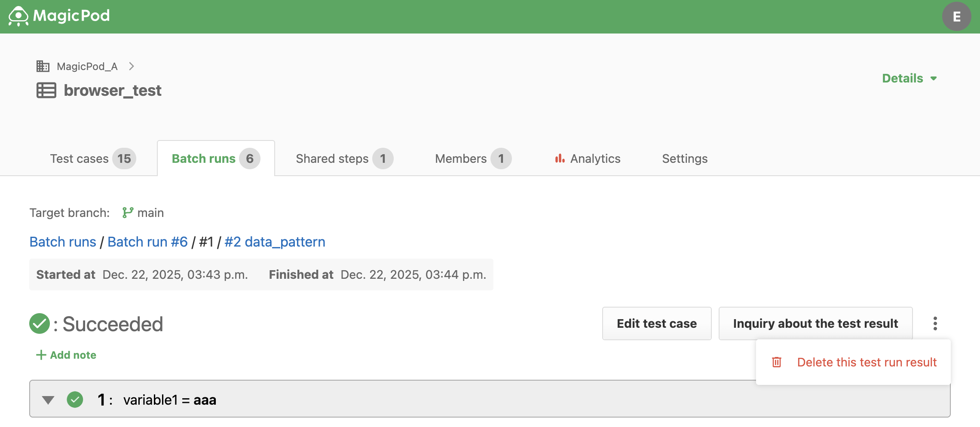Click the MagicPod logo icon
This screenshot has height=427, width=980.
pos(18,16)
